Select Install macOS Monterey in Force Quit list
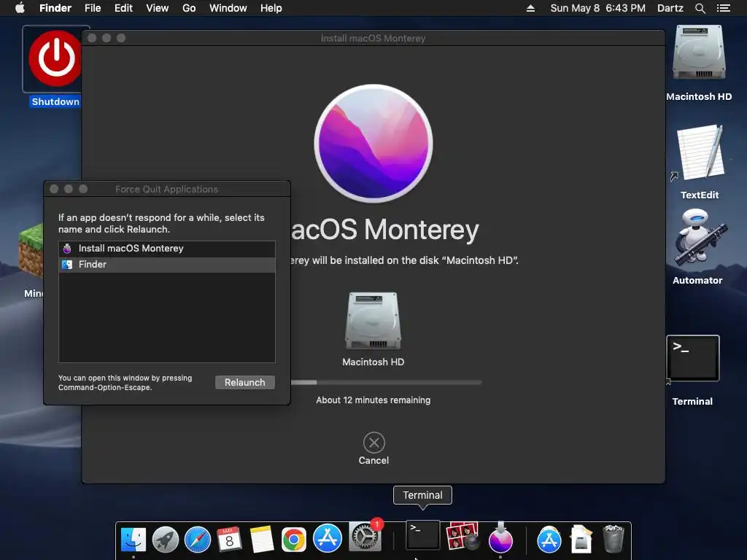747x560 pixels. [x=167, y=249]
